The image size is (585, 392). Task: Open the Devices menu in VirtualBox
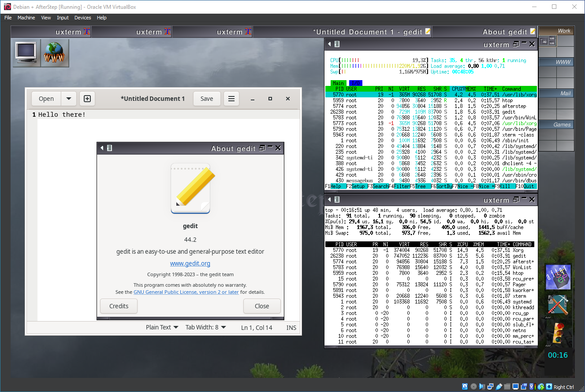[x=82, y=18]
